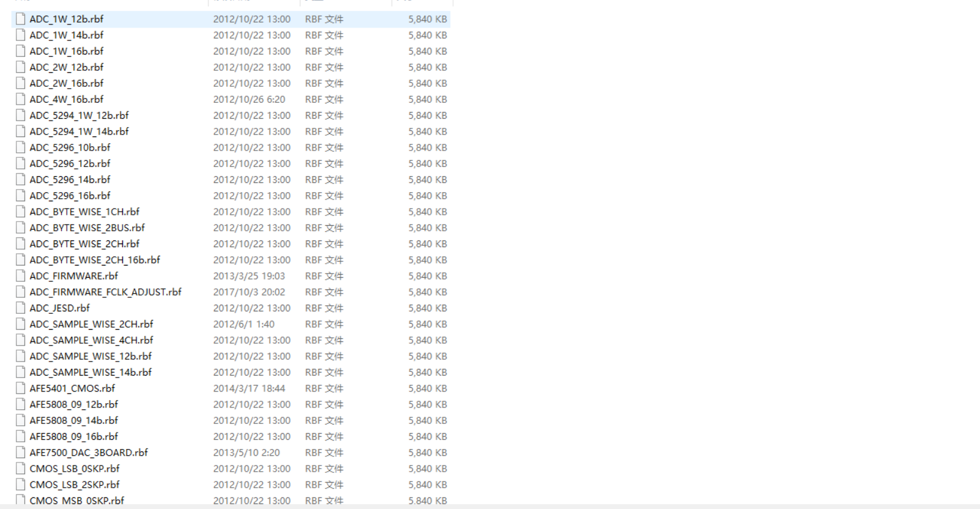Click the date 2012/6/1 1:40
Viewport: 980px width, 509px height.
(x=244, y=324)
